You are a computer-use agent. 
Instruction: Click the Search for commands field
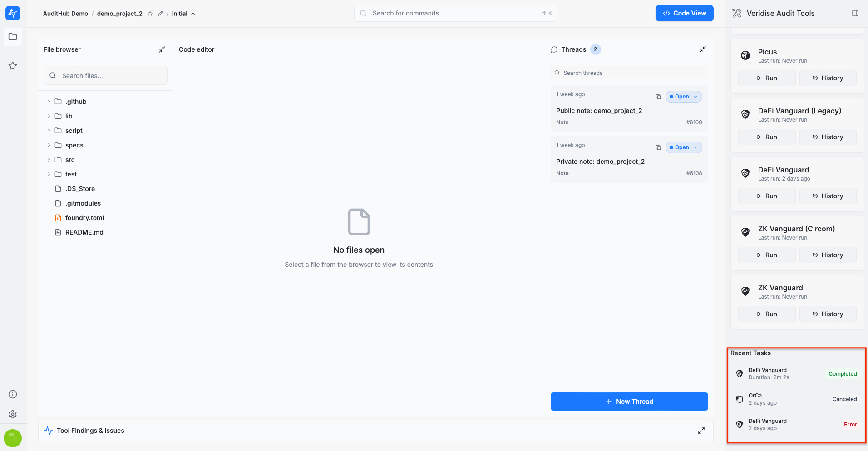pos(455,13)
